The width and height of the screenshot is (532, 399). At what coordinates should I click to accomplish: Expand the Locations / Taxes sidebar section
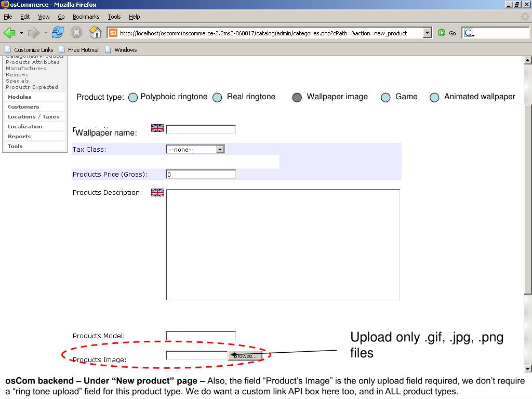point(34,116)
